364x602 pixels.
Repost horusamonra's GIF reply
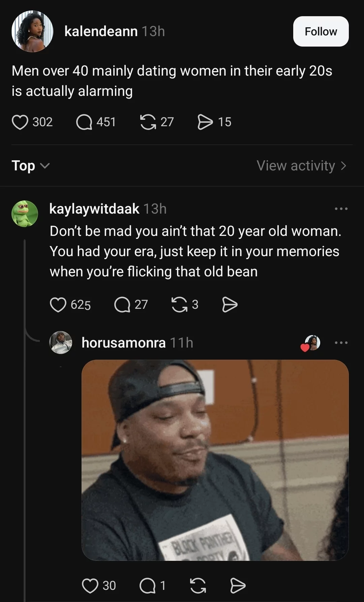click(x=198, y=585)
